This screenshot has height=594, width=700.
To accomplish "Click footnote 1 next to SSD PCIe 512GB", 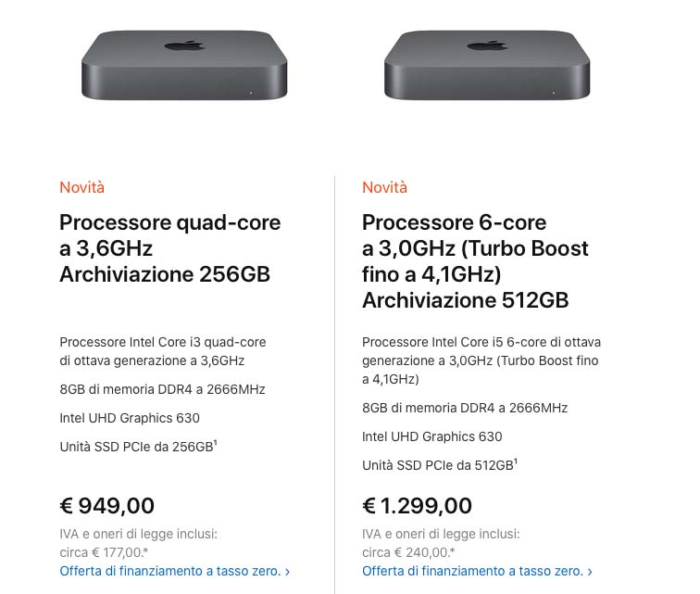I will coord(516,462).
